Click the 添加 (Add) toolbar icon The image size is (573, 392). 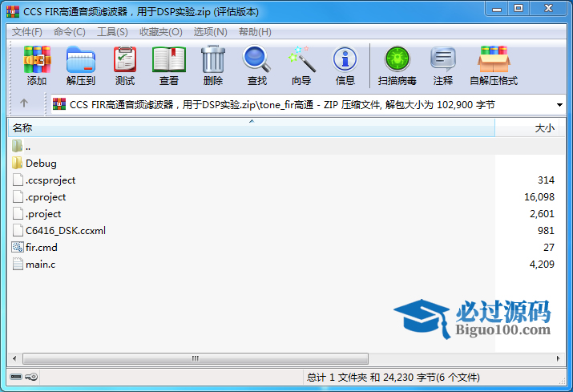(37, 59)
